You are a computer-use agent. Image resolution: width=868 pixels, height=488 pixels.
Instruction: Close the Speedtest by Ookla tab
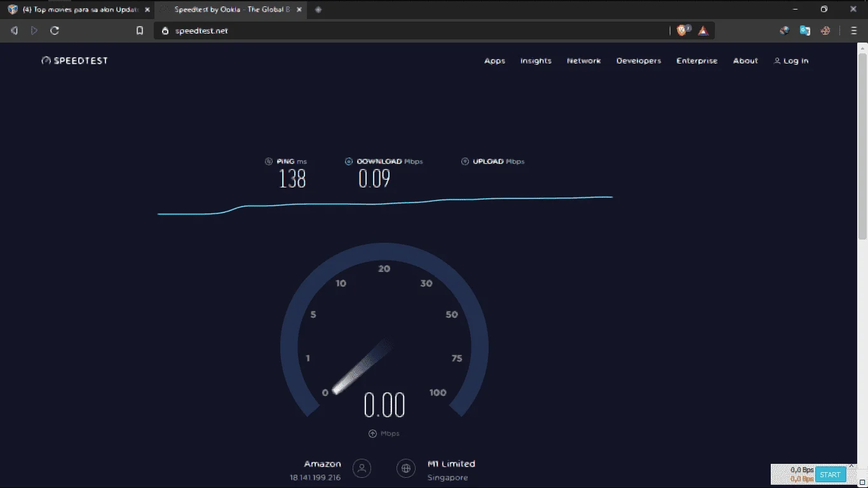tap(300, 10)
